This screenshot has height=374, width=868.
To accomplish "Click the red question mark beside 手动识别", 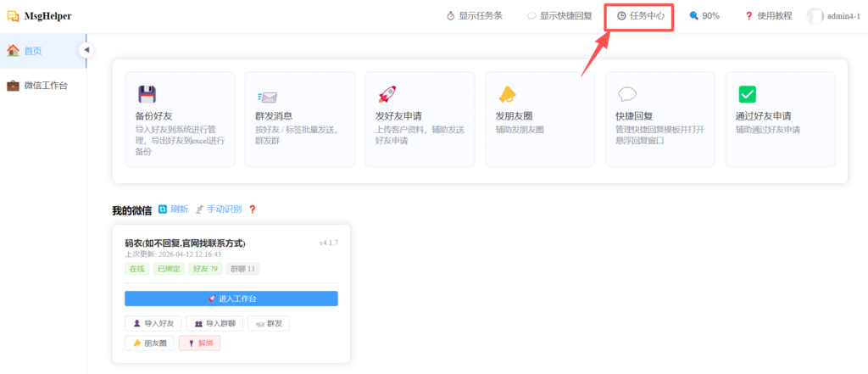I will pos(252,209).
